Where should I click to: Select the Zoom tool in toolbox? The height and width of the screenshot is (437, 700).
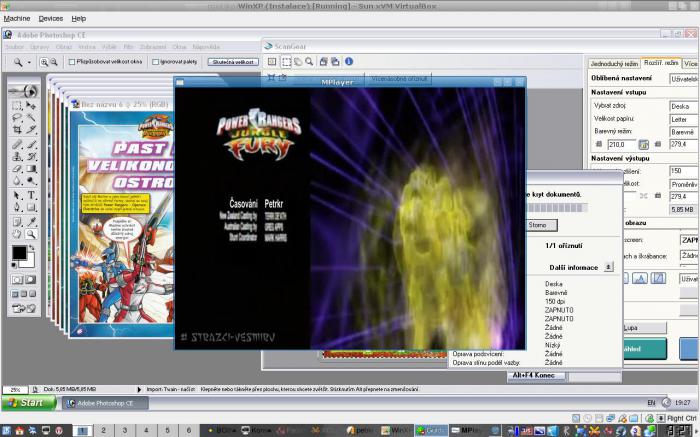[31, 233]
